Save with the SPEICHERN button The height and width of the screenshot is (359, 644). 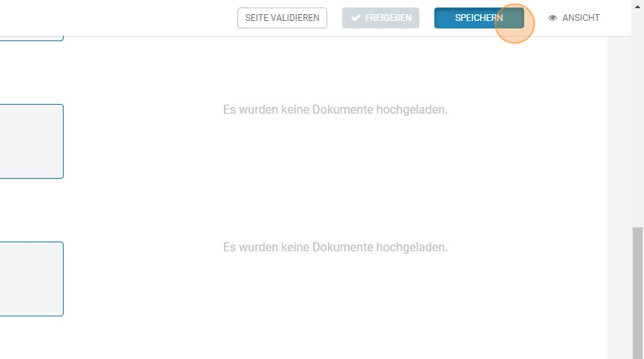click(x=479, y=18)
